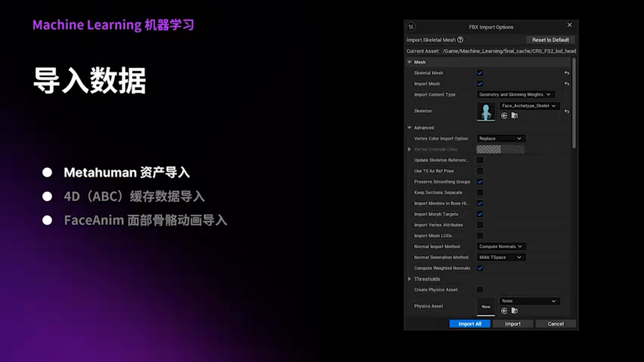Click the Import All button
The height and width of the screenshot is (362, 644).
pos(469,324)
